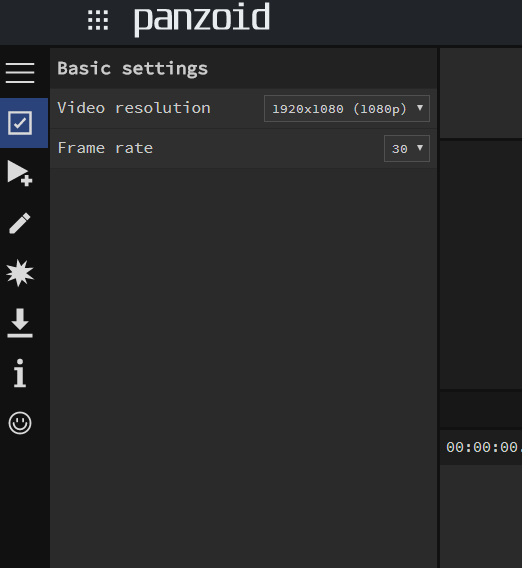
Task: Click the Basic settings header
Action: (133, 69)
